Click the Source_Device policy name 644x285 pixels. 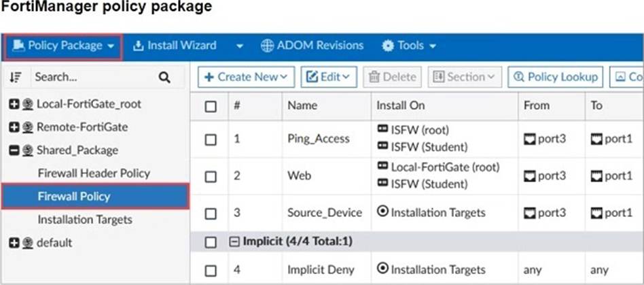click(325, 213)
